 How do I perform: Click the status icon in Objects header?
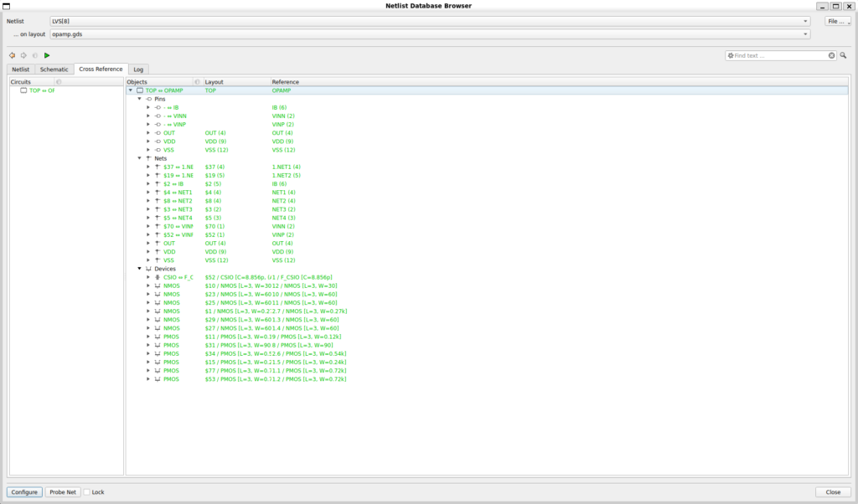pos(197,82)
